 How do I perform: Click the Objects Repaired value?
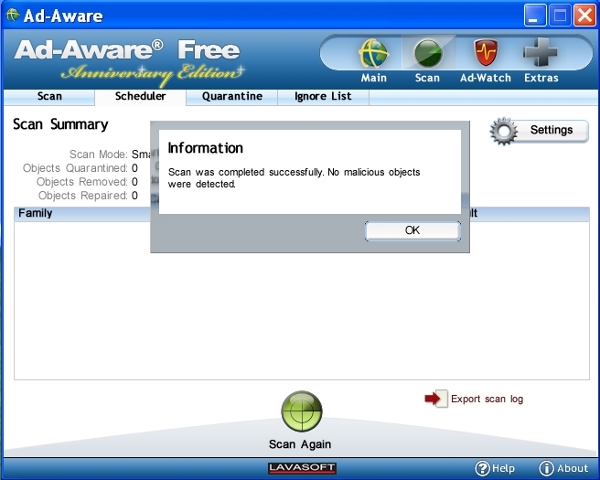coord(135,196)
